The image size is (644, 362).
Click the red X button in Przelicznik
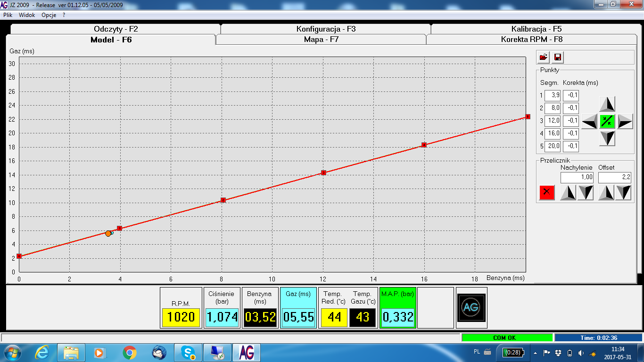coord(547,192)
